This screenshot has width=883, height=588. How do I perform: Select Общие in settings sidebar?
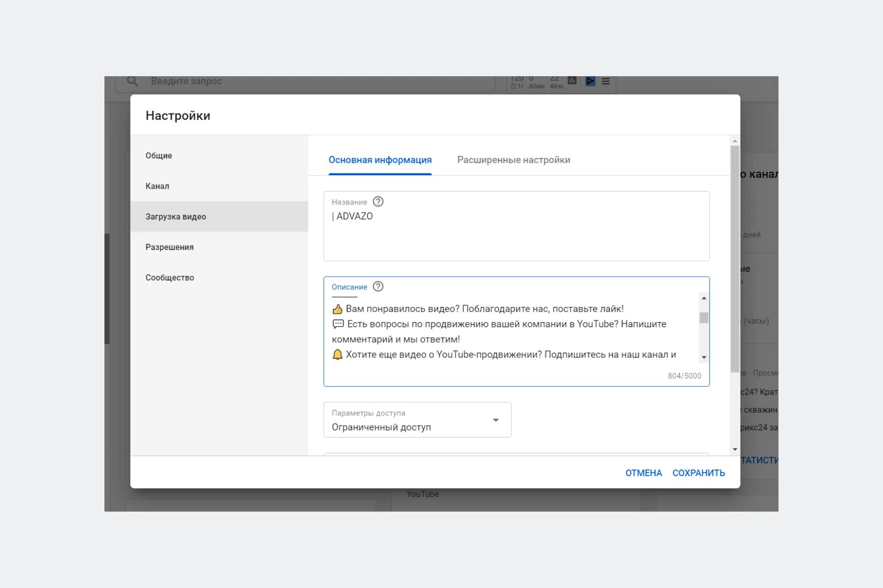point(219,155)
